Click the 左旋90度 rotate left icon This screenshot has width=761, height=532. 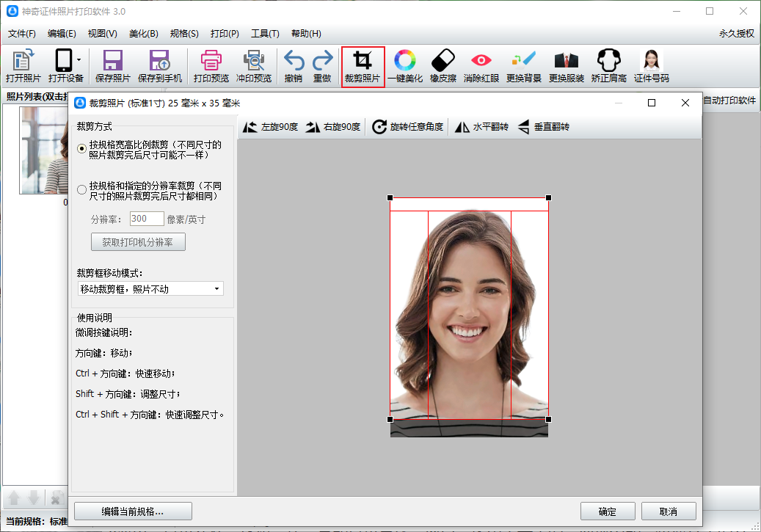[250, 127]
